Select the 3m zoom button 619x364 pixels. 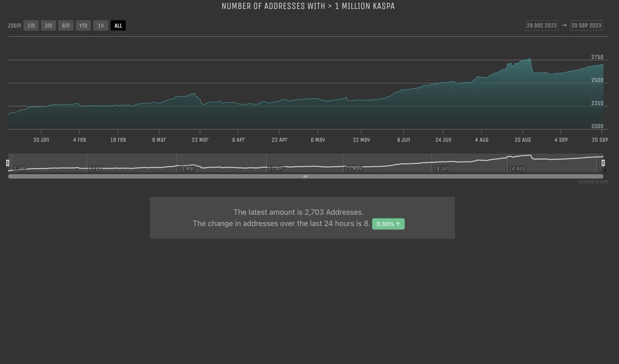tap(48, 25)
